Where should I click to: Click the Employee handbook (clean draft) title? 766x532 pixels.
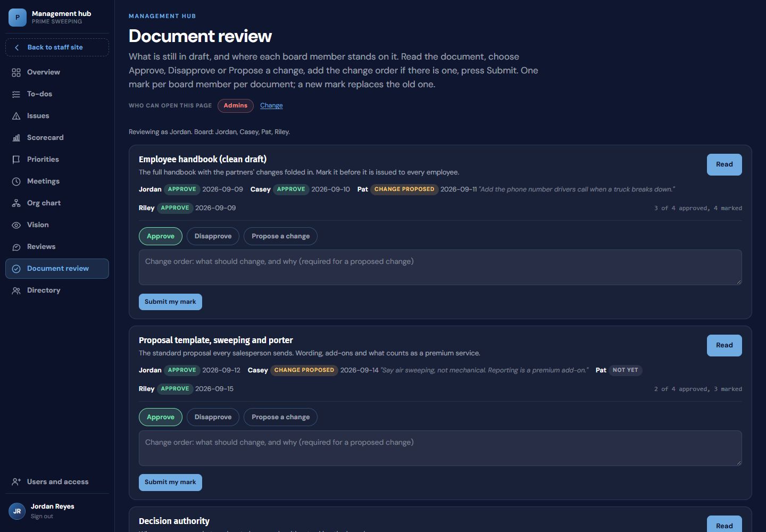203,159
